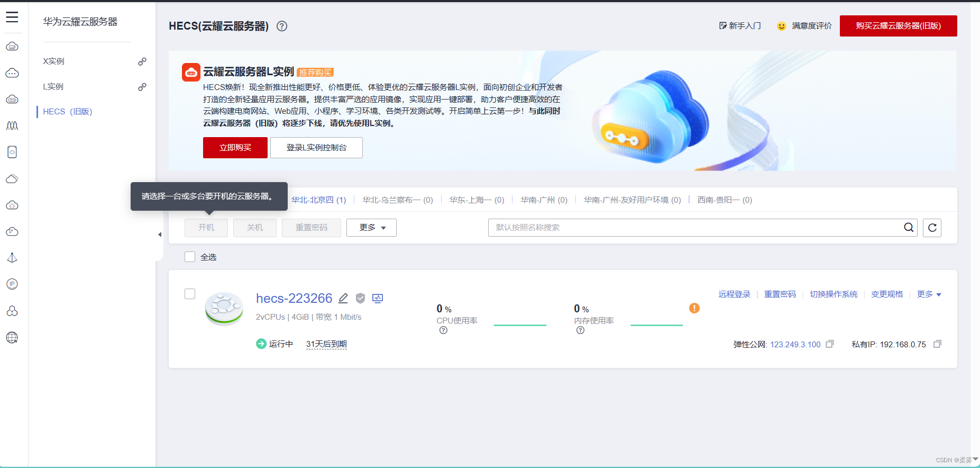
Task: Copy the elastic public IP address
Action: [x=830, y=344]
